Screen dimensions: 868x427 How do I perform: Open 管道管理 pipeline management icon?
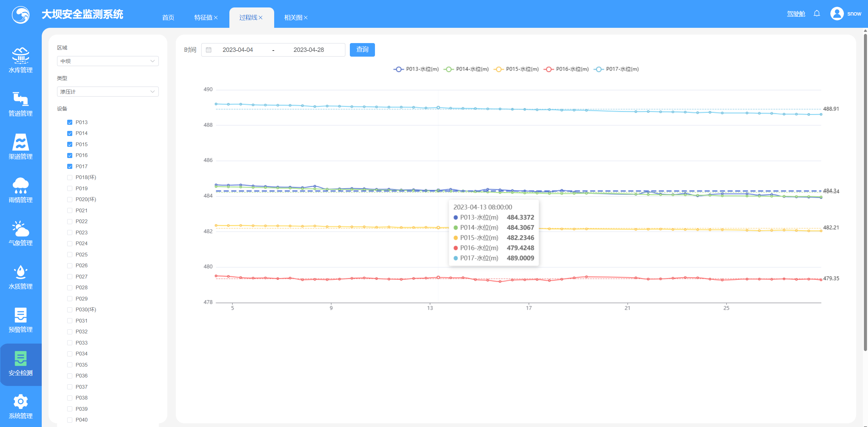pos(21,99)
